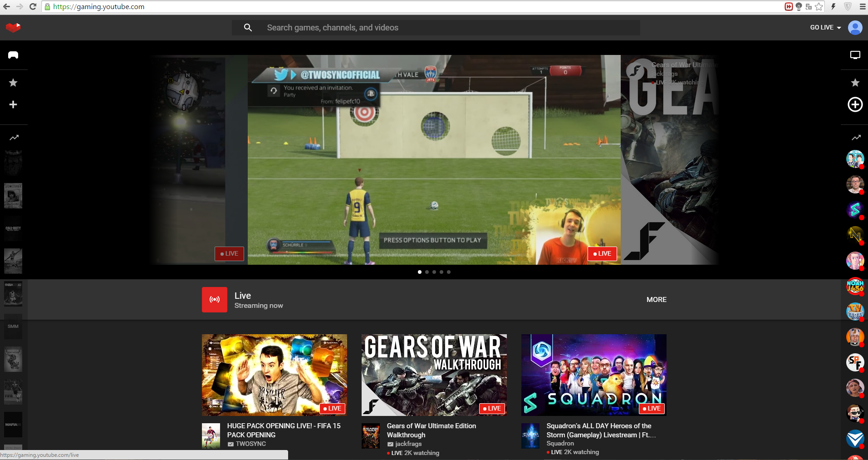Image resolution: width=868 pixels, height=460 pixels.
Task: Open the sunglasses cartoon channel avatar
Action: [855, 413]
